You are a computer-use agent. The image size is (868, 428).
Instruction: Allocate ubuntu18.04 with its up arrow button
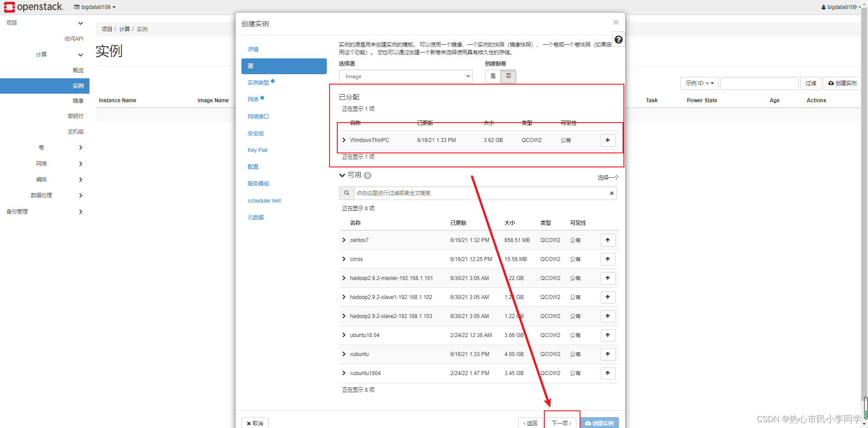point(608,335)
